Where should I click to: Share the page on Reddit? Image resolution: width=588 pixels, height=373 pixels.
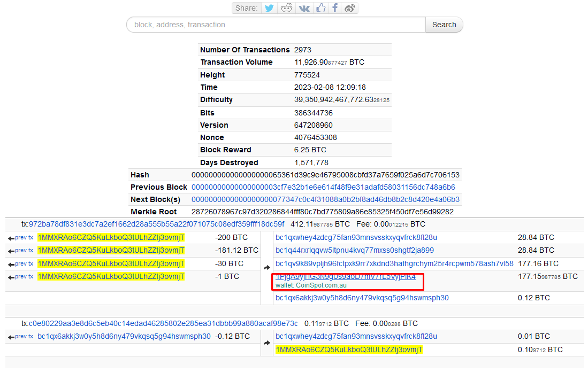286,8
